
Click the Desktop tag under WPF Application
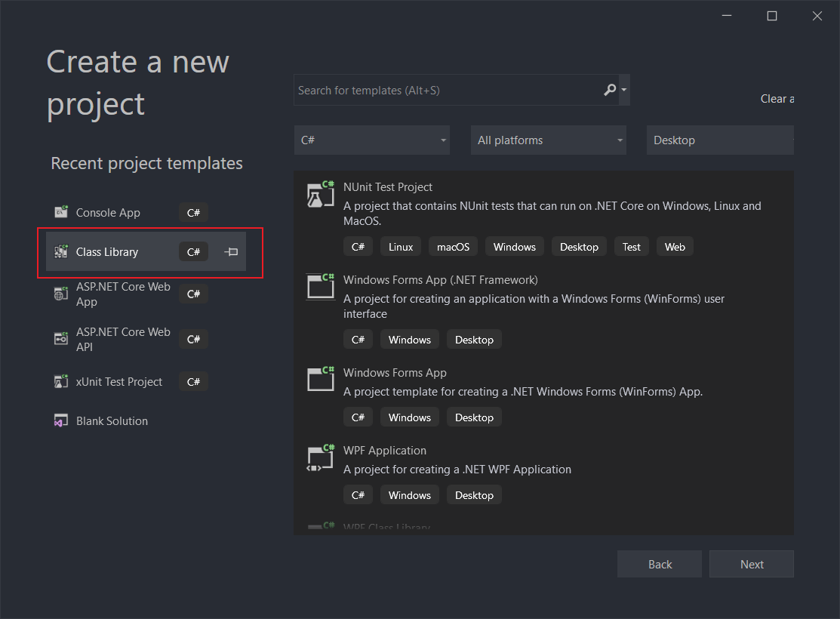[x=474, y=494]
